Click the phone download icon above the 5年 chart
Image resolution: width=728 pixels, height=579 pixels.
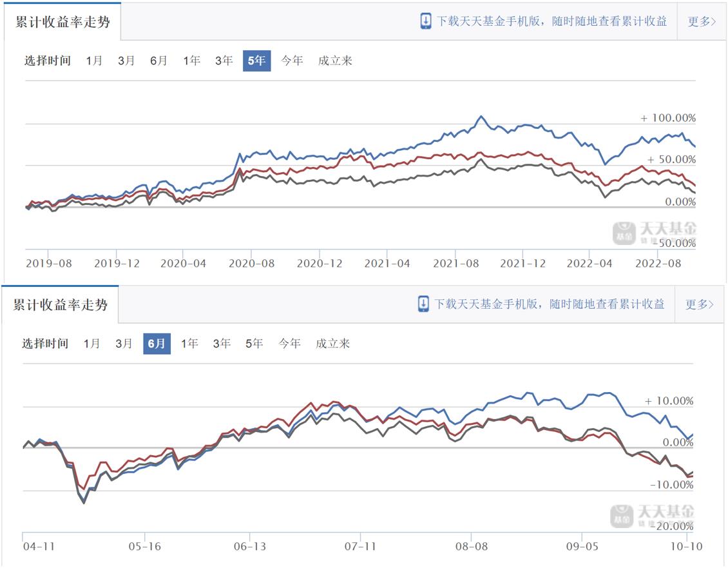tap(426, 21)
